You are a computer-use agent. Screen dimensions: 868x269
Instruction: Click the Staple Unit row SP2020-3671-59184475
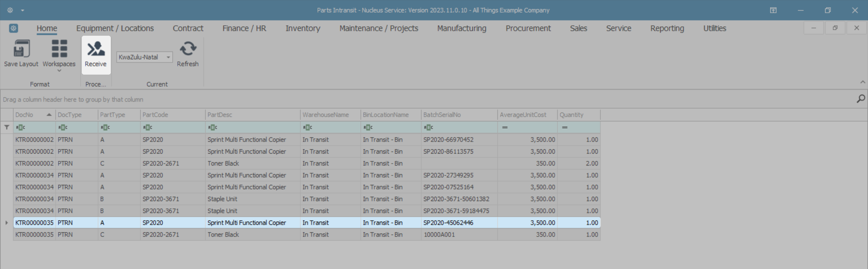pyautogui.click(x=307, y=211)
